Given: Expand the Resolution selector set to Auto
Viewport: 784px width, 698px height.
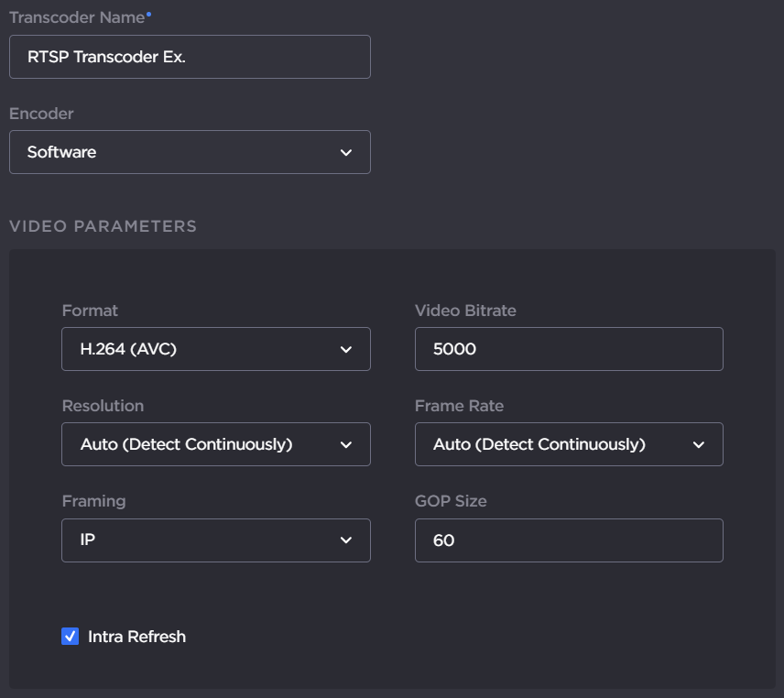Looking at the screenshot, I should point(215,444).
